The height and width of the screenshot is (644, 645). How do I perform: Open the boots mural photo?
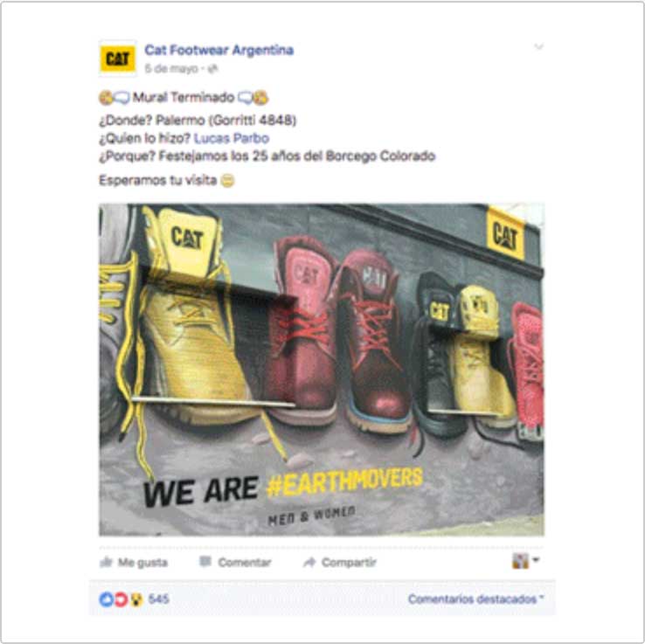(x=322, y=370)
